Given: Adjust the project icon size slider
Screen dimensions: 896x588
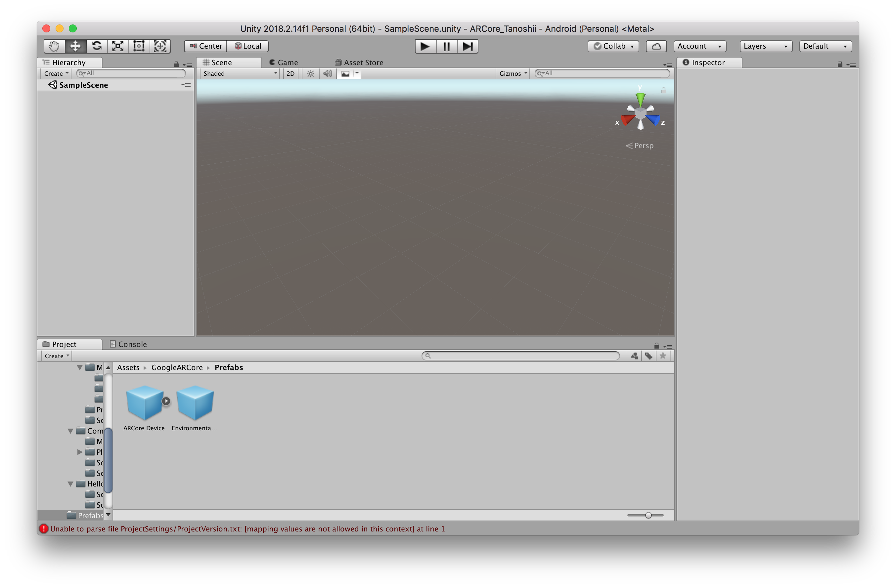Looking at the screenshot, I should (x=648, y=515).
